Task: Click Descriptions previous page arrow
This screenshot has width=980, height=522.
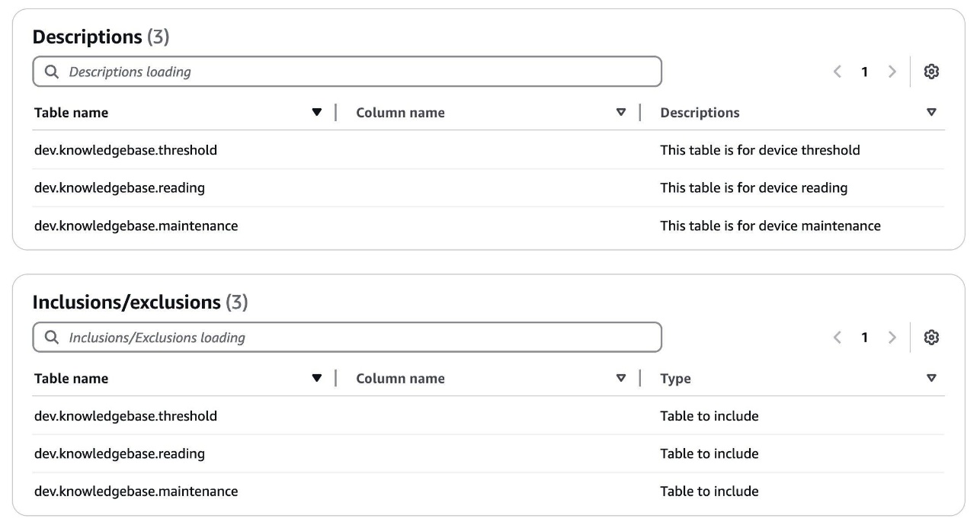Action: coord(837,72)
